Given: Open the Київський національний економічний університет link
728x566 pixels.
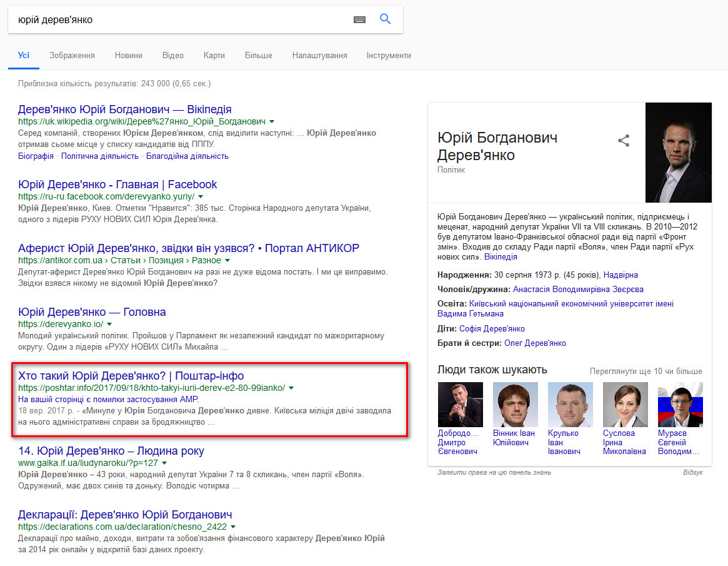Looking at the screenshot, I should coord(556,308).
